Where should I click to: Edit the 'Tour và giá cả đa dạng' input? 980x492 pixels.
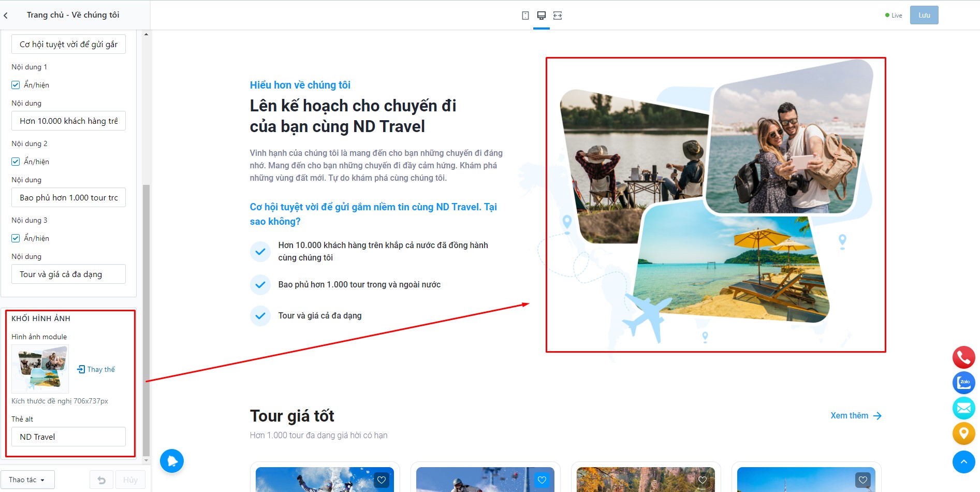pyautogui.click(x=68, y=274)
